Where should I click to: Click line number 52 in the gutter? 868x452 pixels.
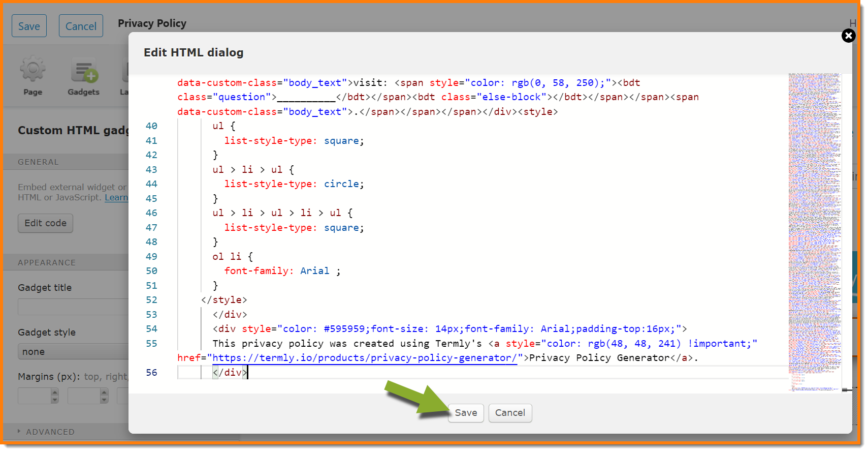[x=151, y=300]
